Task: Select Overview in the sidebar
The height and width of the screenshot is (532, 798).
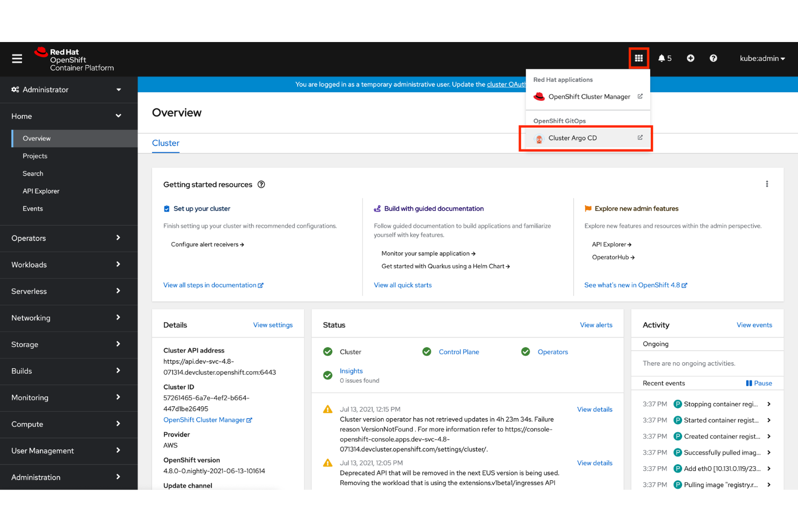Action: [75, 139]
